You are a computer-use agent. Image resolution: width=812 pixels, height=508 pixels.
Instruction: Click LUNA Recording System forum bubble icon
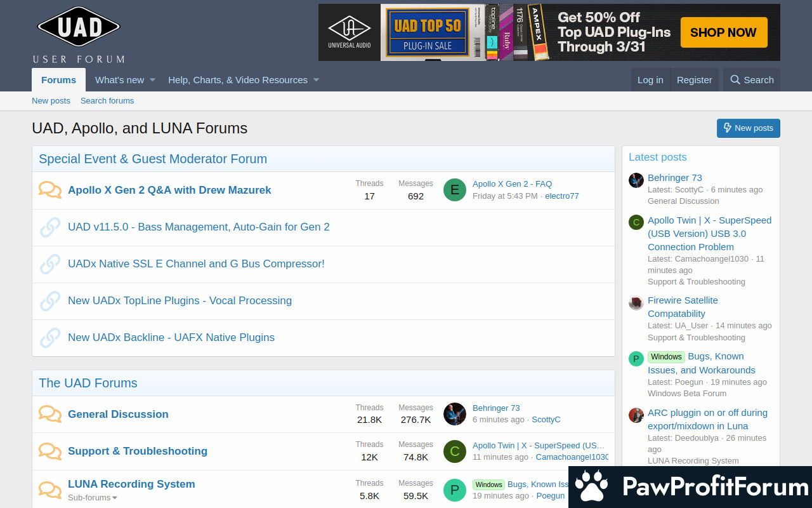50,490
